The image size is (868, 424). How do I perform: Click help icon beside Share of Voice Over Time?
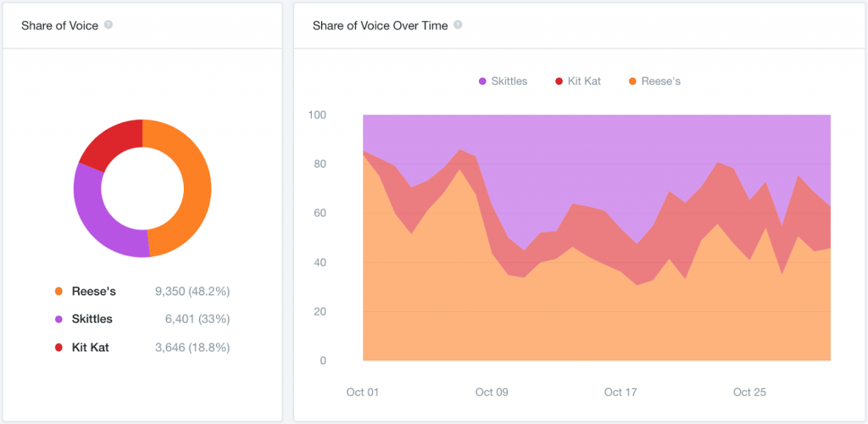[x=458, y=25]
